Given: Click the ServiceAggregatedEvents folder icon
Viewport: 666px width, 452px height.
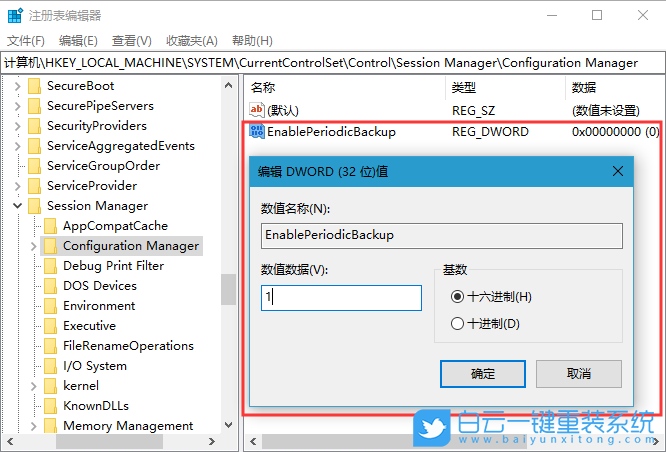Looking at the screenshot, I should pyautogui.click(x=34, y=146).
